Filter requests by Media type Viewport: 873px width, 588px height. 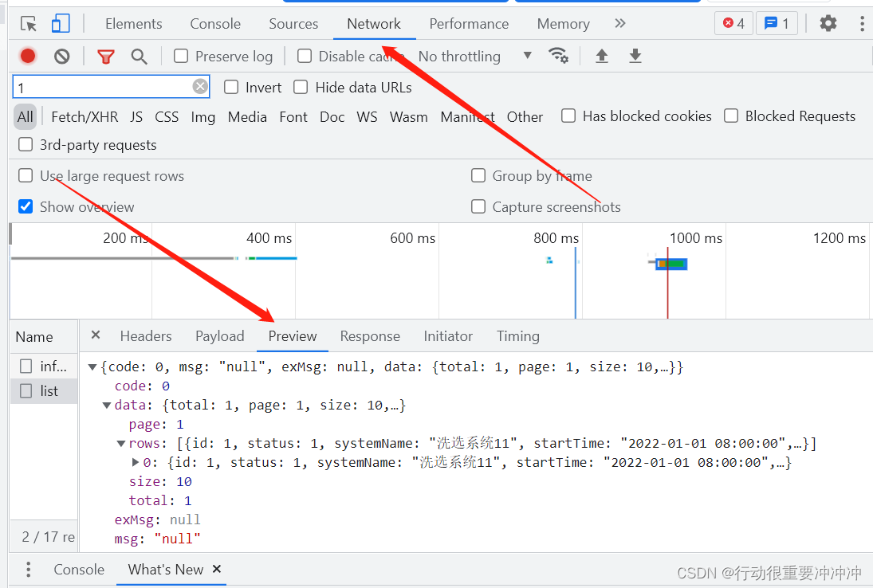click(x=247, y=117)
